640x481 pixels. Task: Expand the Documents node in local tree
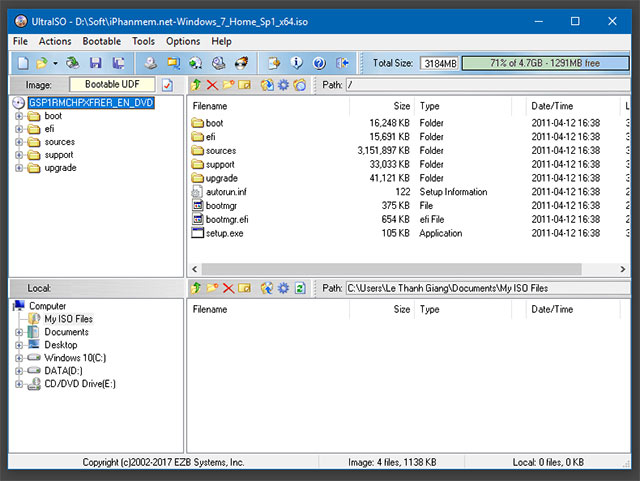click(x=19, y=332)
